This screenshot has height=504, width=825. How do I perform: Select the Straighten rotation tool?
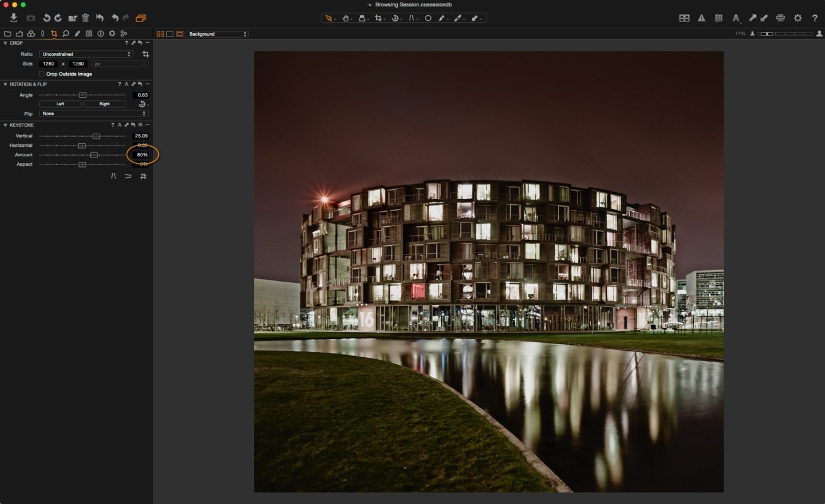click(395, 18)
